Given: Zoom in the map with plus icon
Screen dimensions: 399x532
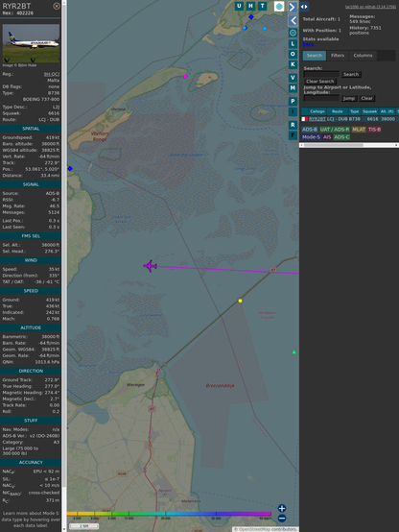Looking at the screenshot, I should pyautogui.click(x=282, y=508).
